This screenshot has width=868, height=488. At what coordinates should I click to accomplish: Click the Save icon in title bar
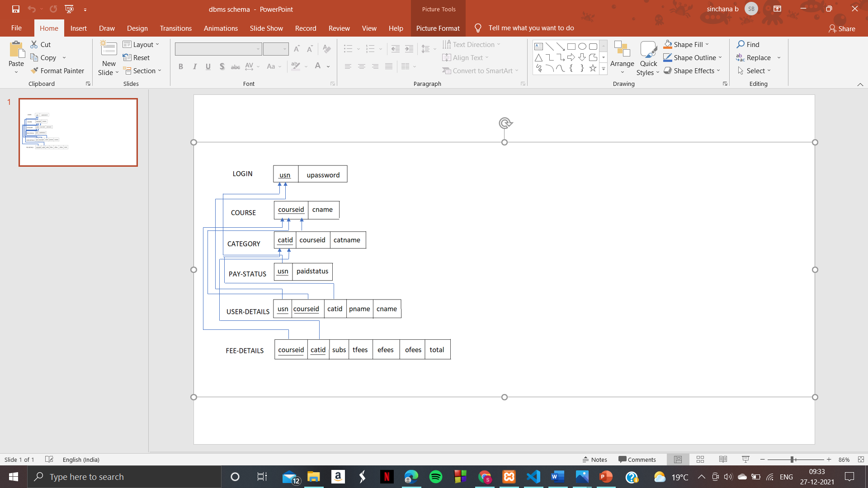[x=16, y=9]
